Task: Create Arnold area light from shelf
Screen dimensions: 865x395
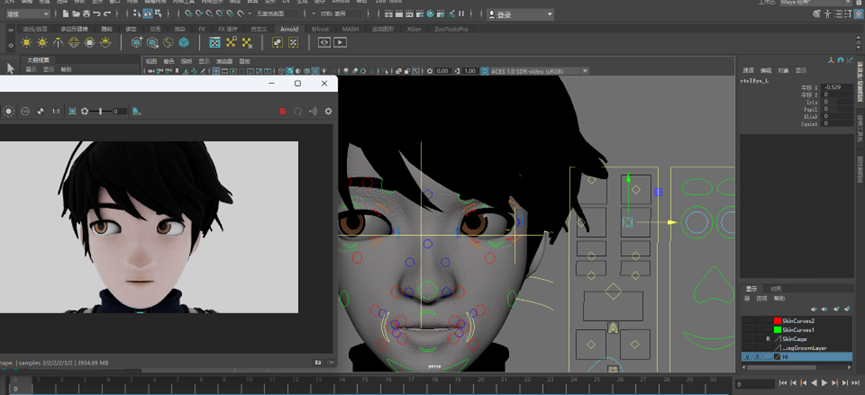Action: [x=26, y=42]
